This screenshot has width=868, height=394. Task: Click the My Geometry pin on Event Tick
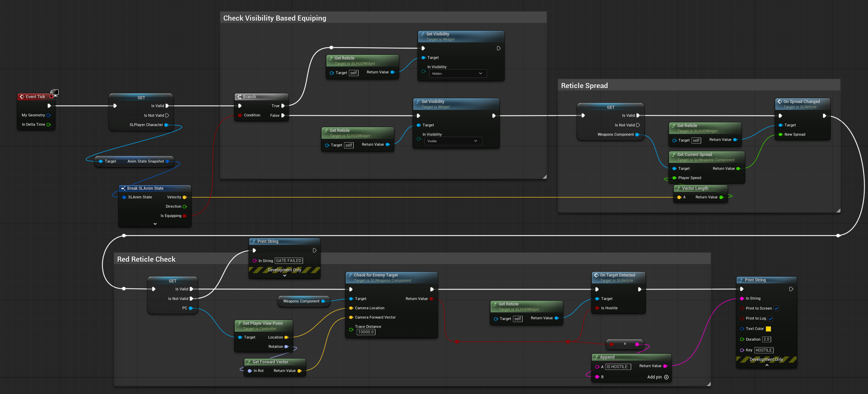pyautogui.click(x=49, y=115)
